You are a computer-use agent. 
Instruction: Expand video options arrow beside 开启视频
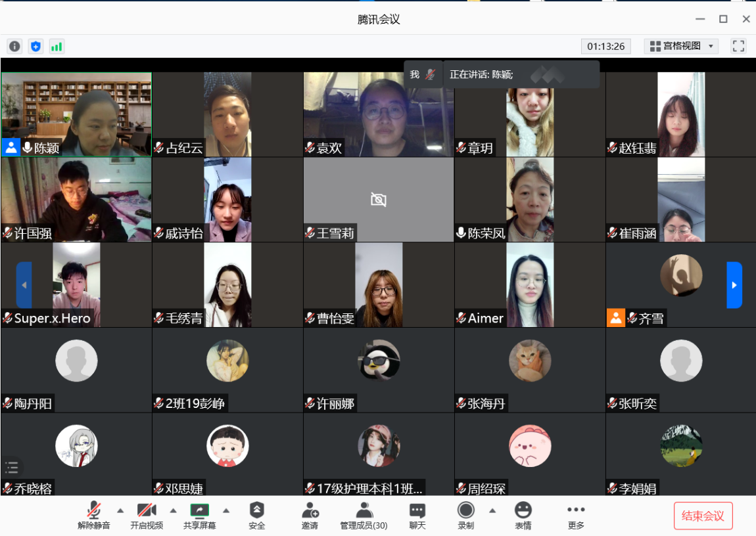[174, 510]
